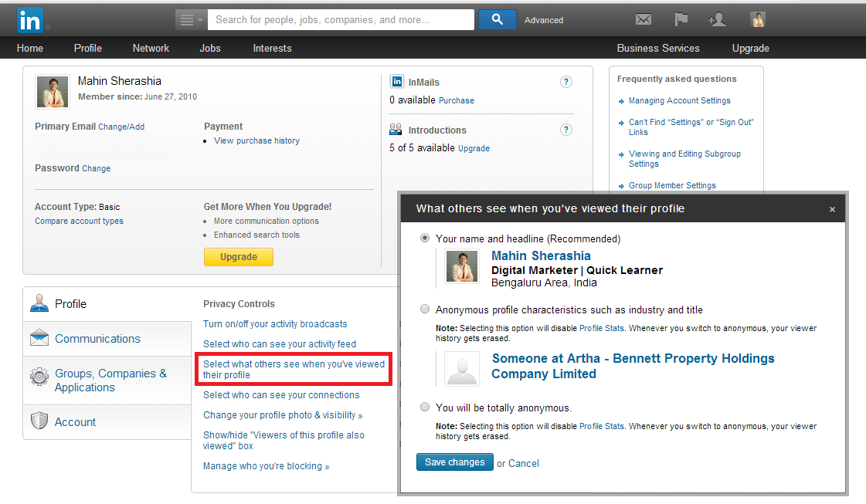This screenshot has width=866, height=504.
Task: Click the InMails icon
Action: (x=396, y=82)
